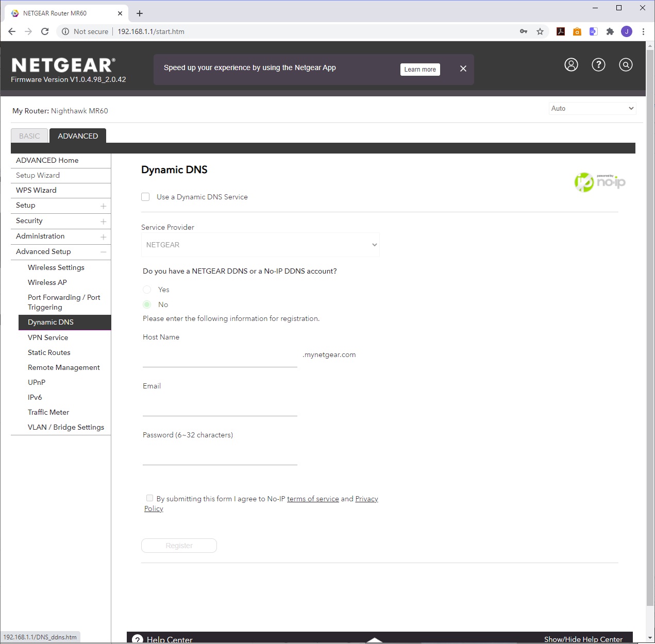
Task: Open the user account profile icon
Action: [571, 64]
